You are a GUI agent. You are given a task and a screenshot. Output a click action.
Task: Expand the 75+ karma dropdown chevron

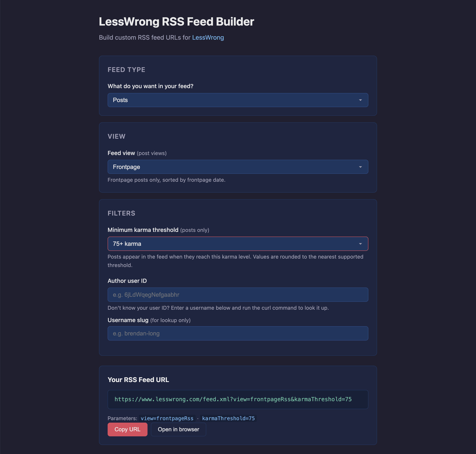coord(361,244)
